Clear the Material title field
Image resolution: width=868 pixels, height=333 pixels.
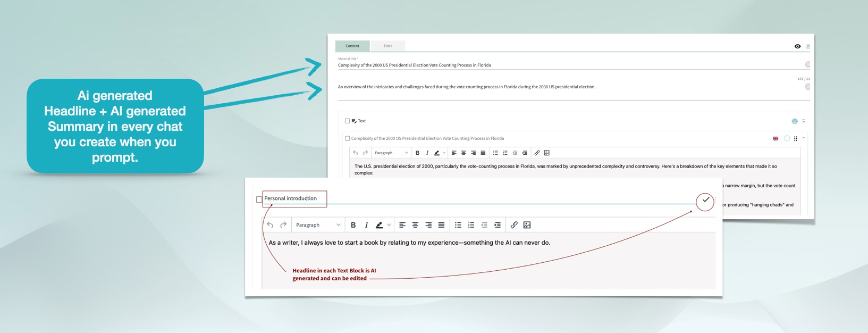tap(807, 65)
